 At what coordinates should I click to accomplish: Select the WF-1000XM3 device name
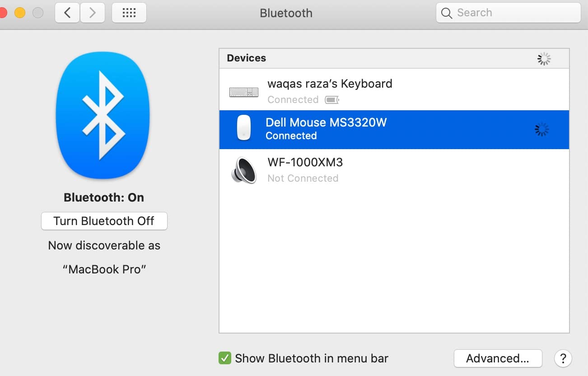pyautogui.click(x=305, y=162)
